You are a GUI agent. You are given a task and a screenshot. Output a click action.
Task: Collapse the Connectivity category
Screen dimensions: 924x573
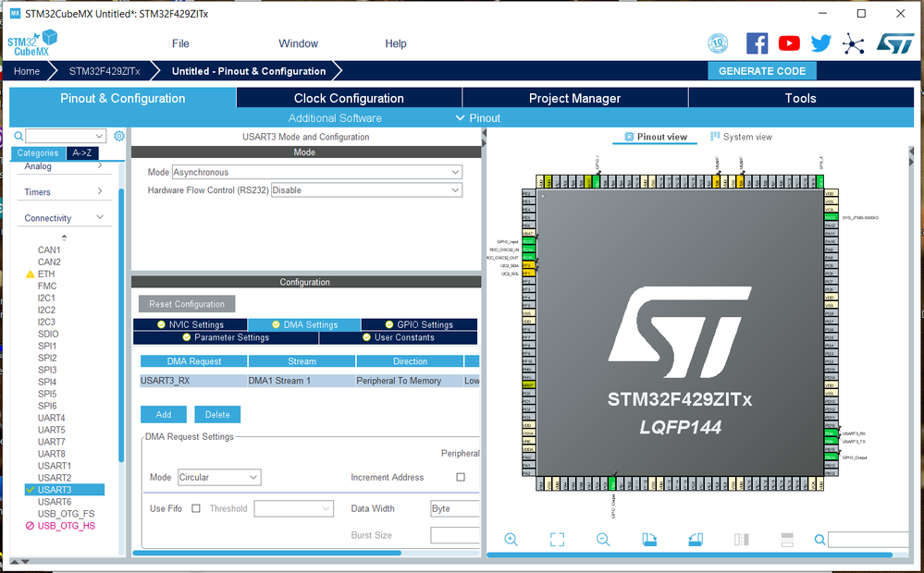tap(65, 218)
